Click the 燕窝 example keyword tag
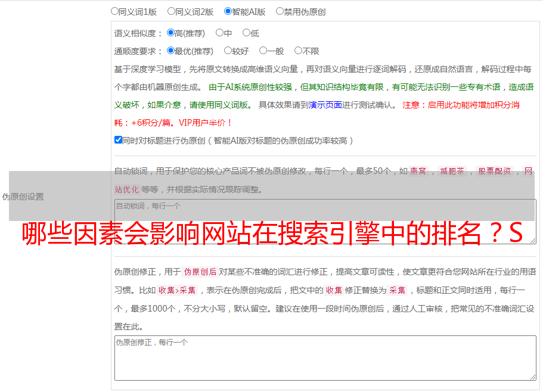 pos(418,171)
